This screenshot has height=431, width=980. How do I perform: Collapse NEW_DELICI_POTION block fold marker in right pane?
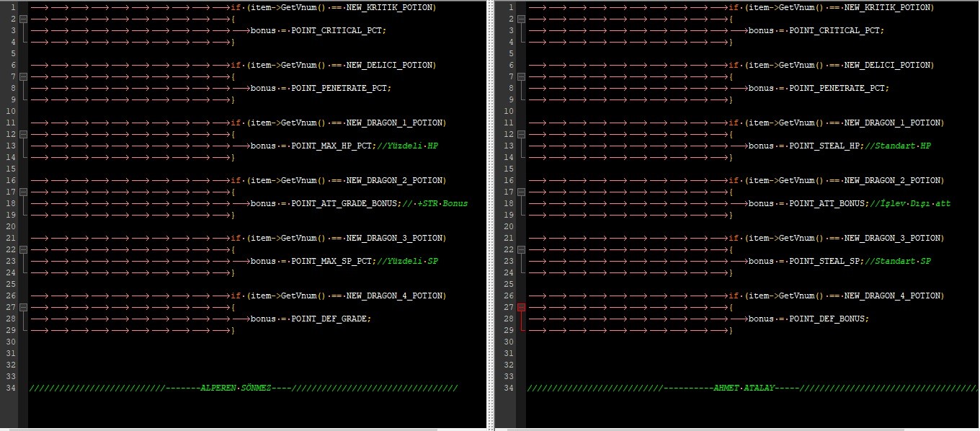point(521,76)
